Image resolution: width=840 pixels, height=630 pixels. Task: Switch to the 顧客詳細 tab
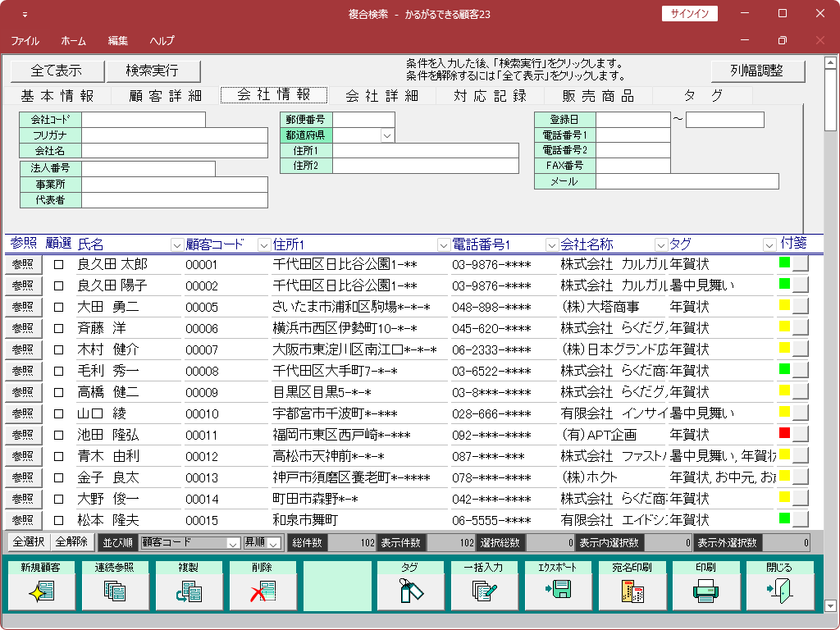[x=166, y=96]
